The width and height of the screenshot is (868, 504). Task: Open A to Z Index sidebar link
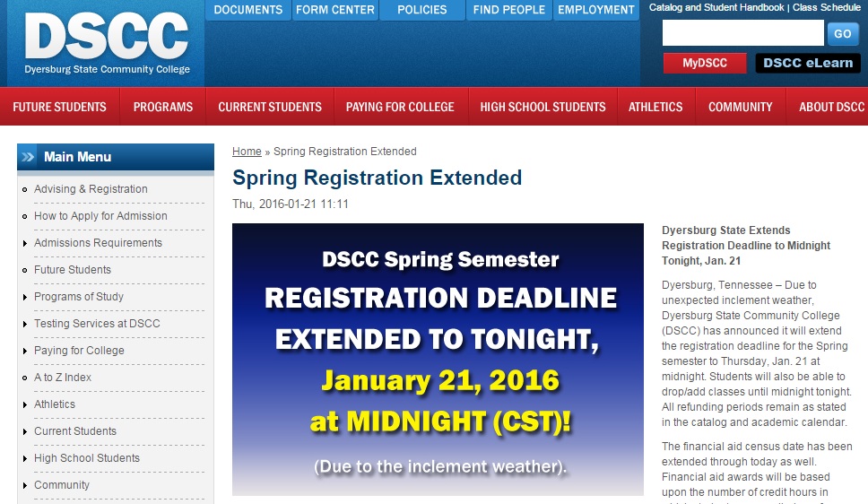point(63,378)
